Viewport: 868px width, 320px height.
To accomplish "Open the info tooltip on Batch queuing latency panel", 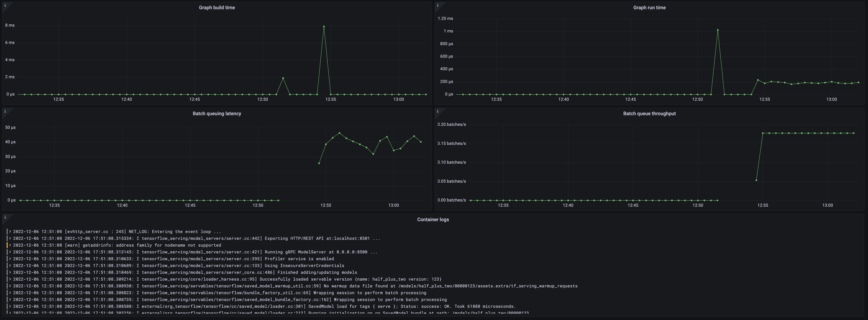I will [x=5, y=111].
